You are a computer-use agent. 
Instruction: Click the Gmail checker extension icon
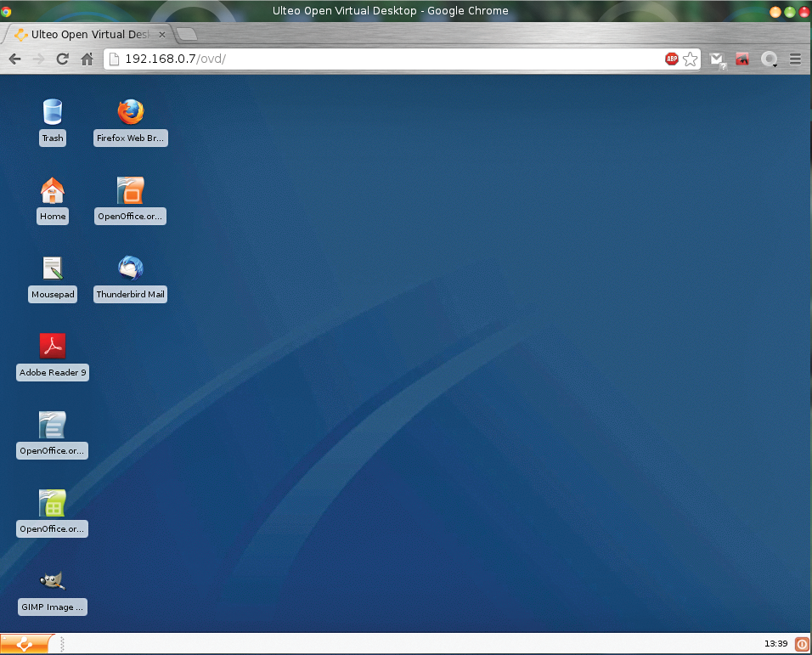coord(719,59)
